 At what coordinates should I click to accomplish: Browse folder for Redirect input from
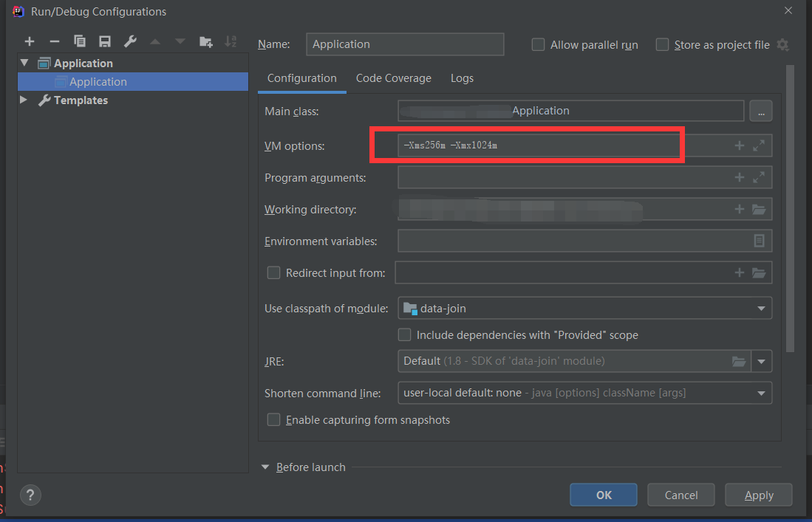click(x=759, y=272)
